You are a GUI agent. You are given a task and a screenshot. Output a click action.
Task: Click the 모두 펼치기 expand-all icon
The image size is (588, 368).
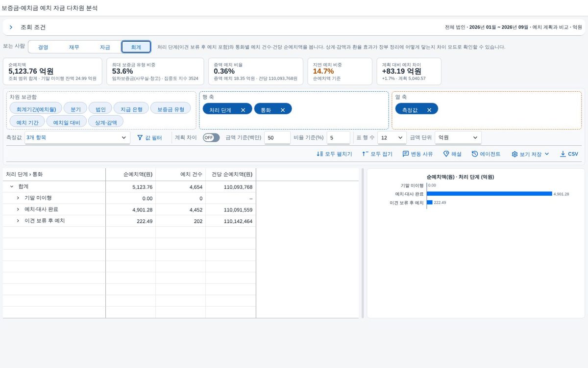click(x=320, y=154)
